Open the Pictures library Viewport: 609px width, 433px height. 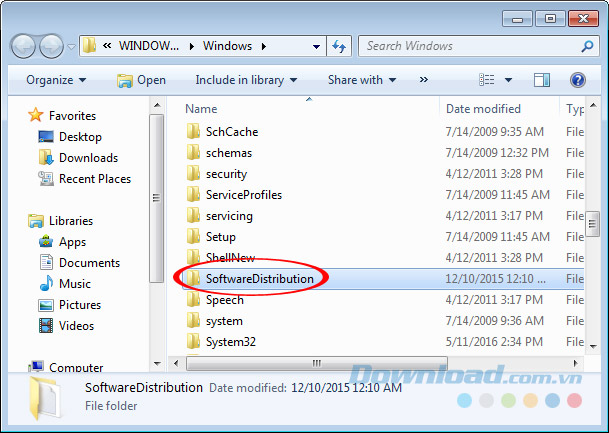pyautogui.click(x=80, y=304)
